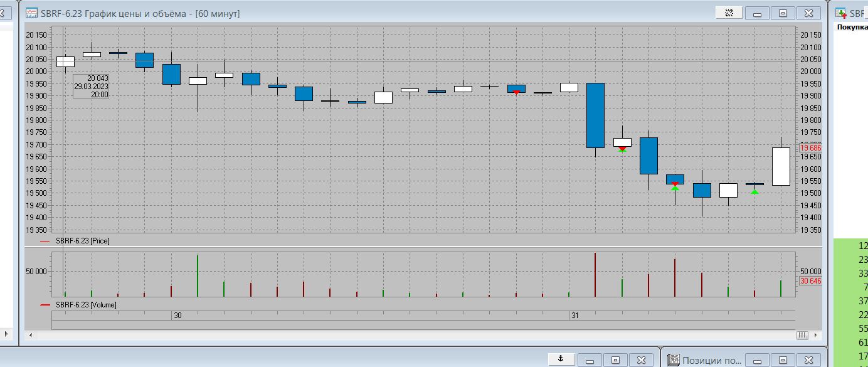This screenshot has width=868, height=367.
Task: Minimize the SBRF-6.23 chart window
Action: (x=757, y=13)
